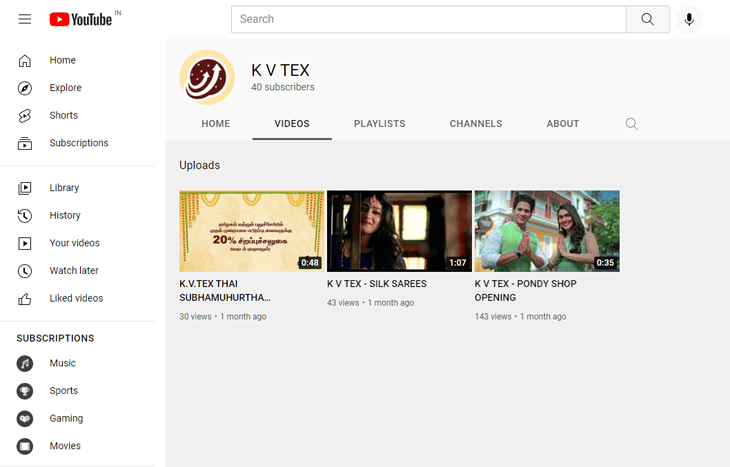Open the hamburger guide menu
The height and width of the screenshot is (467, 730).
click(x=25, y=19)
